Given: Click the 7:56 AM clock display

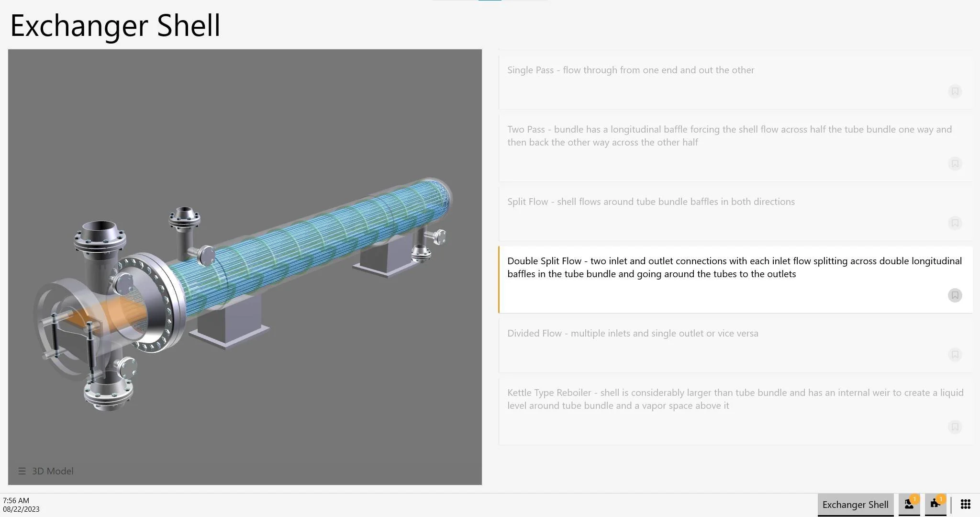Looking at the screenshot, I should point(16,500).
